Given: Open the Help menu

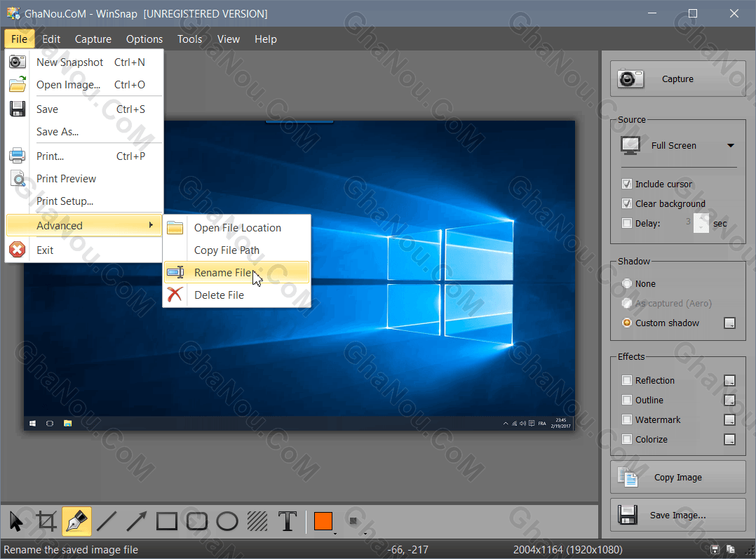Looking at the screenshot, I should tap(266, 39).
